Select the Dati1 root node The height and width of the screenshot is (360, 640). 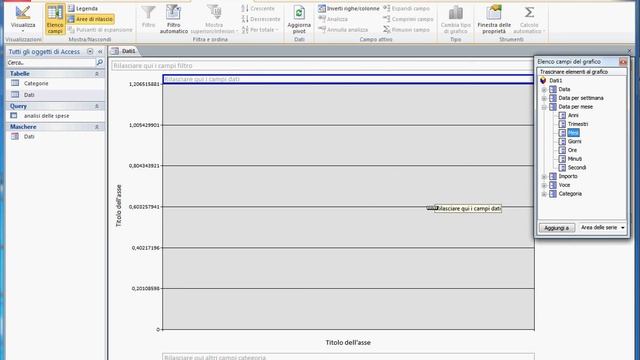pyautogui.click(x=556, y=81)
